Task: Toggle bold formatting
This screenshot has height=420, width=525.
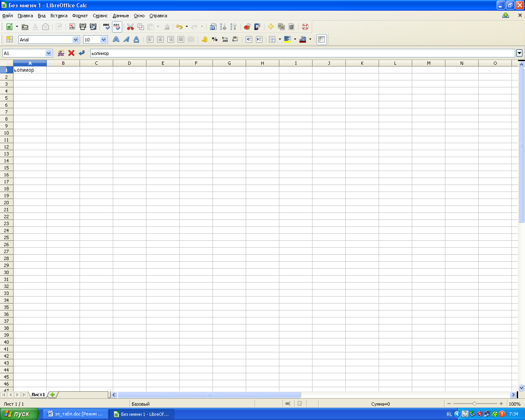Action: (x=116, y=39)
